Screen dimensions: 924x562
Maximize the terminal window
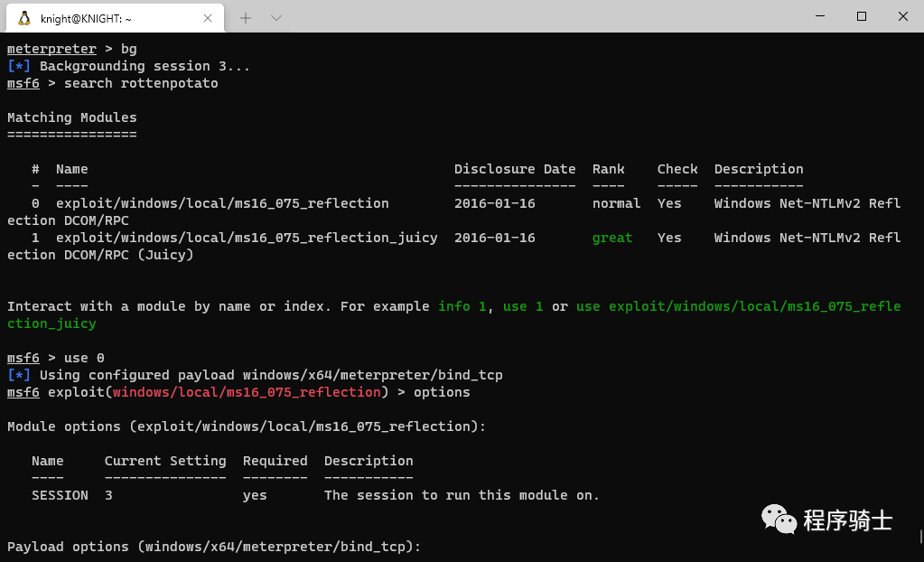(x=862, y=16)
